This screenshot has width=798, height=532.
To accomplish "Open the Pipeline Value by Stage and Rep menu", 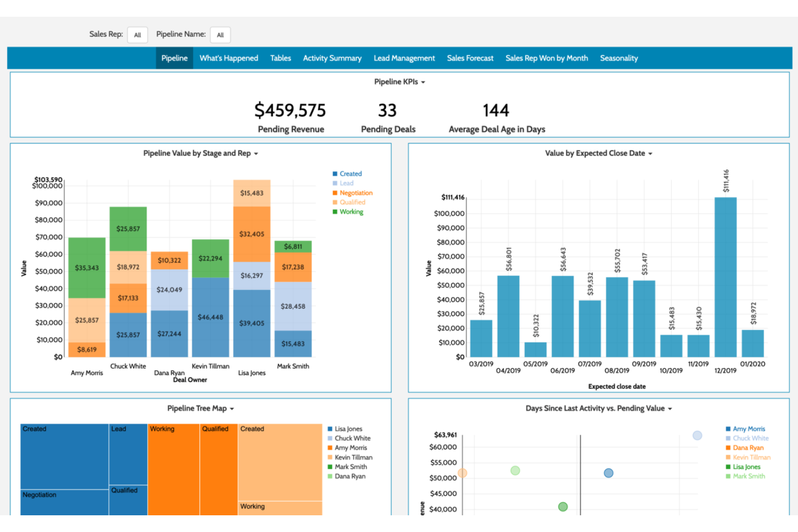I will coord(257,153).
